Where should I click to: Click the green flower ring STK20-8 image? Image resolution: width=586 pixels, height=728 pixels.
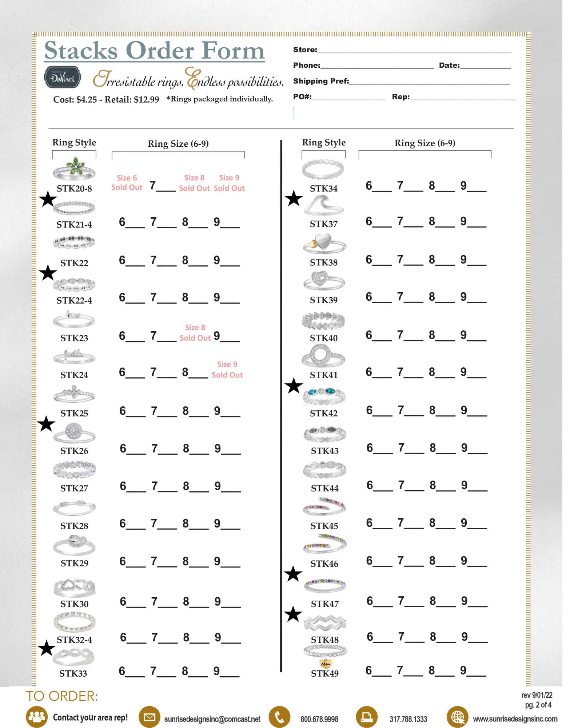[x=74, y=169]
